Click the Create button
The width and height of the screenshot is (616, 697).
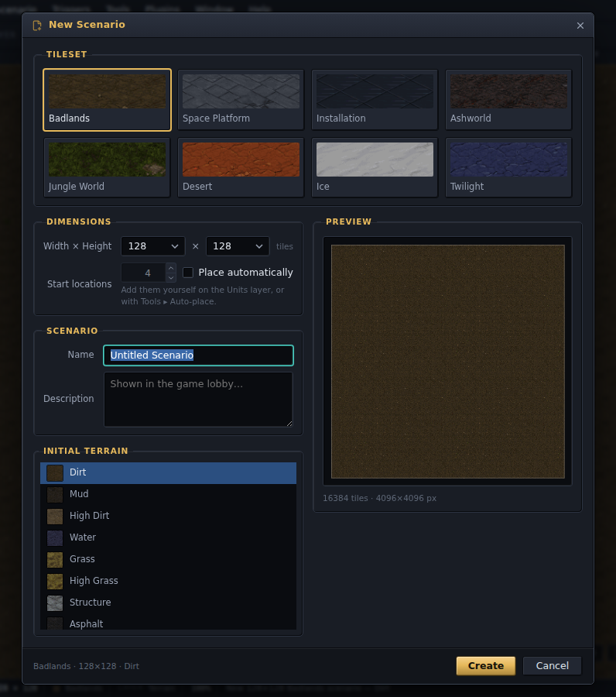pyautogui.click(x=486, y=666)
